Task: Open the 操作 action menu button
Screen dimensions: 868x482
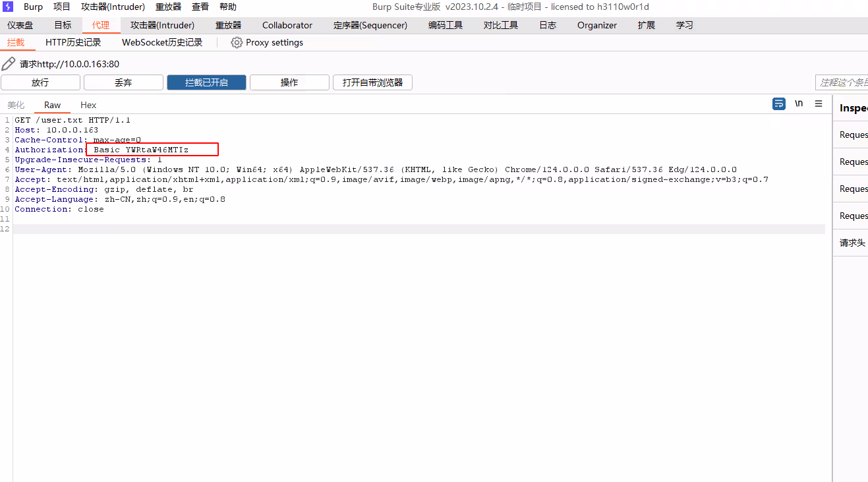Action: pos(289,82)
